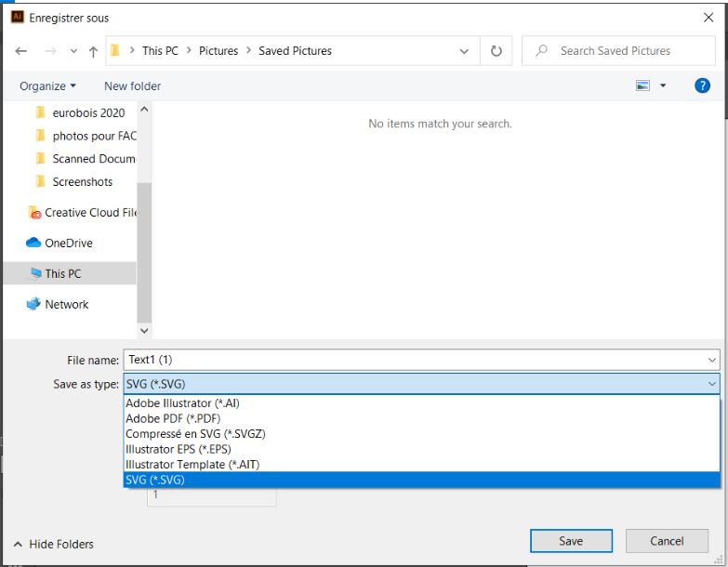728x567 pixels.
Task: Click the Back navigation arrow
Action: click(22, 52)
